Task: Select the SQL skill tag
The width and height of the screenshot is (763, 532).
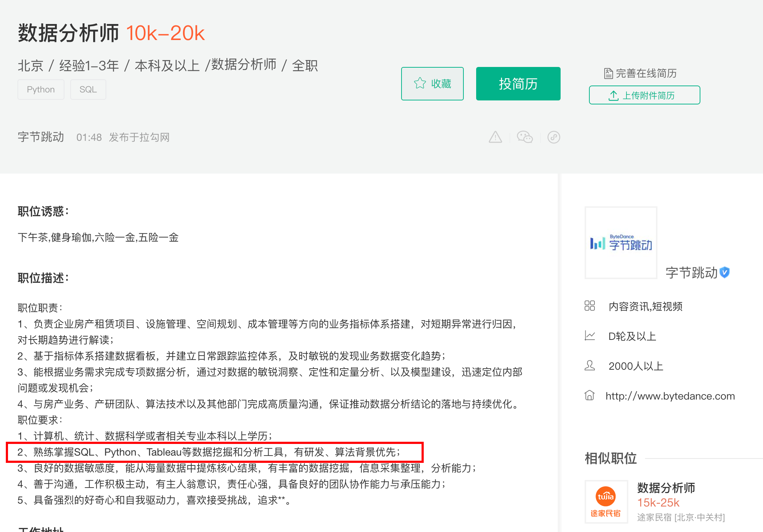Action: click(88, 89)
